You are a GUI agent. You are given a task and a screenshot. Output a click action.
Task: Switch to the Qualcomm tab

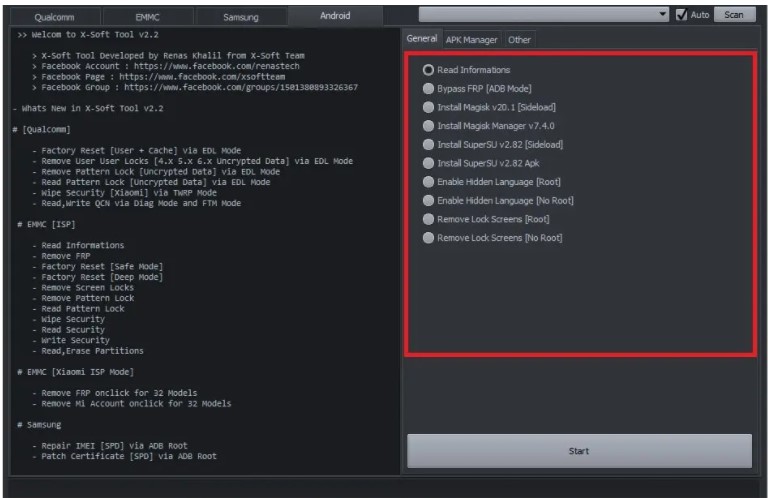tap(54, 17)
